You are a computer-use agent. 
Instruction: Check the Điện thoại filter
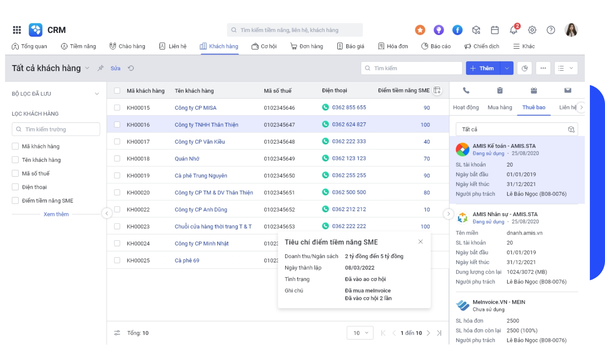(x=15, y=187)
